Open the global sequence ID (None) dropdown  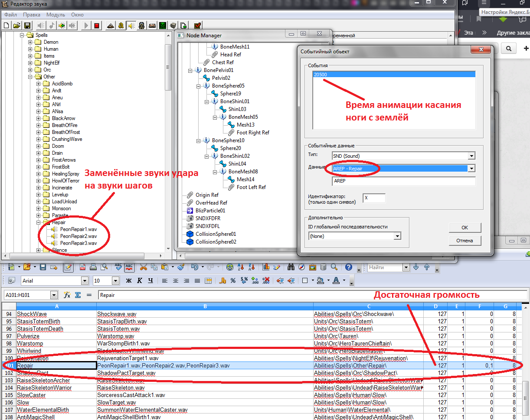pos(397,236)
